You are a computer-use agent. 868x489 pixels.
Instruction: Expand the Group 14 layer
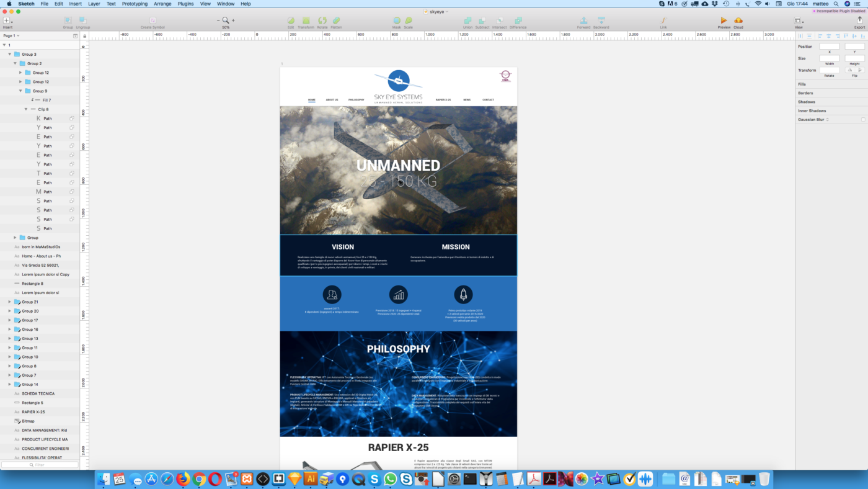pyautogui.click(x=9, y=385)
